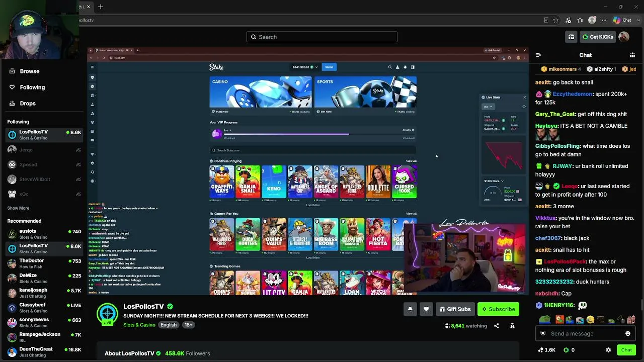Open the Kick inventory chest icon

pyautogui.click(x=571, y=37)
